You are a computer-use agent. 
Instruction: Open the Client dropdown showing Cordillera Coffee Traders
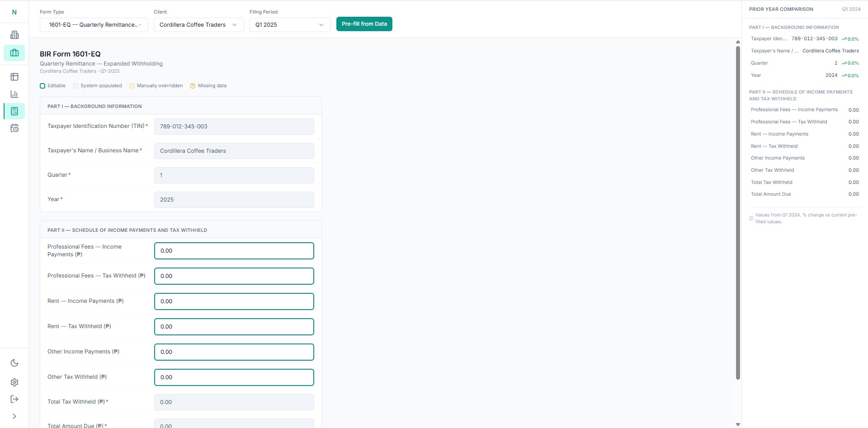tap(199, 25)
